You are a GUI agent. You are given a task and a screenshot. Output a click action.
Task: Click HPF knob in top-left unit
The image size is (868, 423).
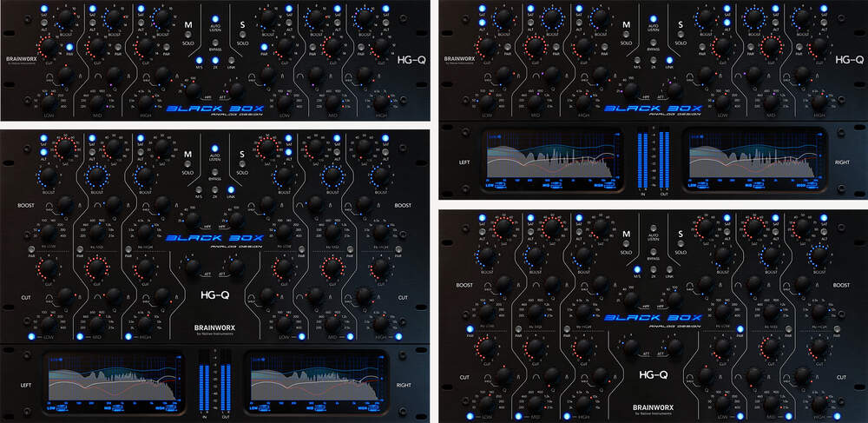coord(194,90)
